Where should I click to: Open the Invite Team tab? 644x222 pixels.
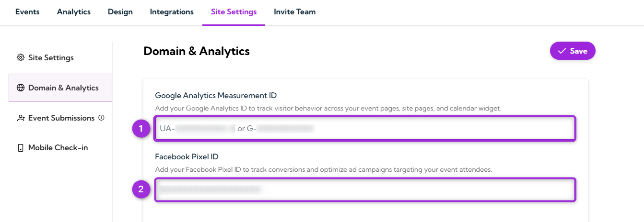(294, 12)
